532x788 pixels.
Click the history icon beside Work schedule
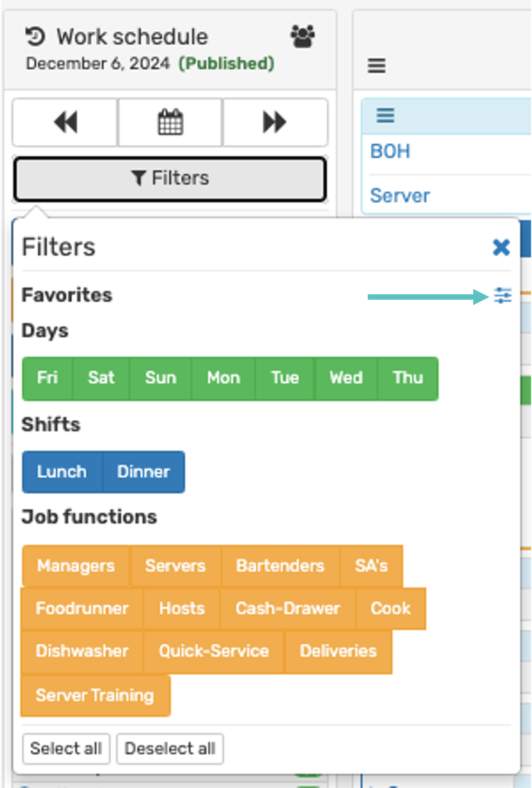pos(35,37)
